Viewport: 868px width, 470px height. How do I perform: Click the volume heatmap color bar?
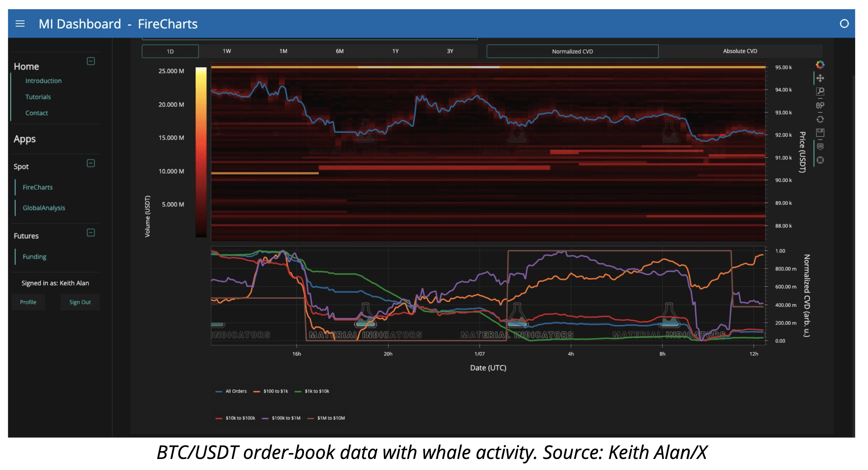[x=201, y=152]
